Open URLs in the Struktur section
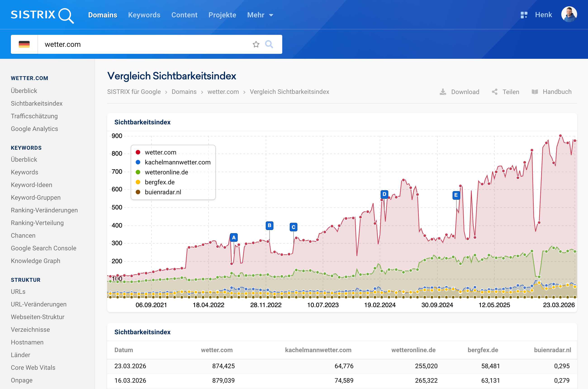Screen dimensions: 588x389 tap(18, 292)
